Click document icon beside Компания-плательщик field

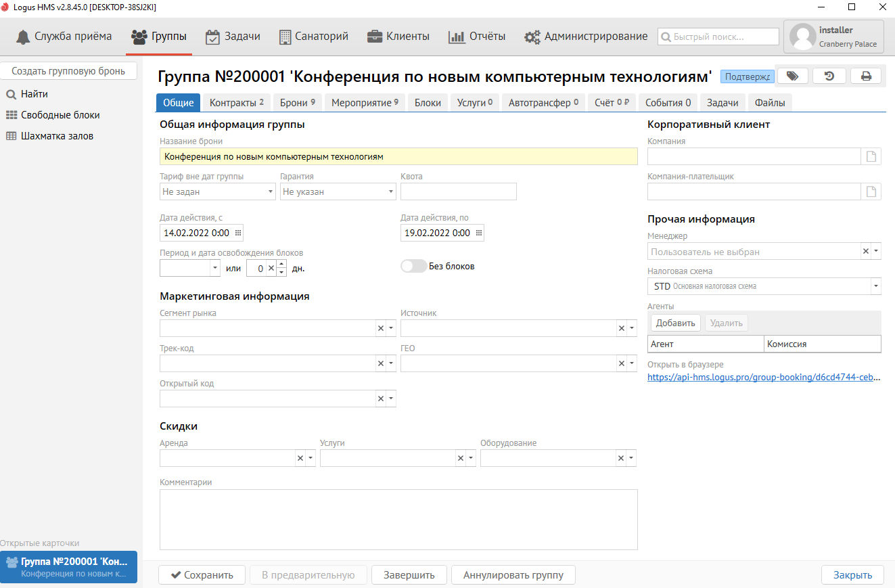(x=872, y=192)
